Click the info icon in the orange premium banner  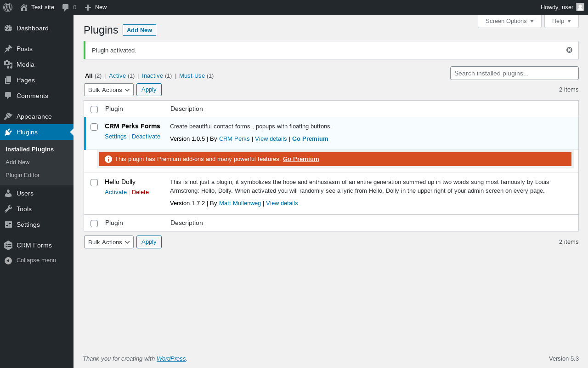pyautogui.click(x=108, y=159)
